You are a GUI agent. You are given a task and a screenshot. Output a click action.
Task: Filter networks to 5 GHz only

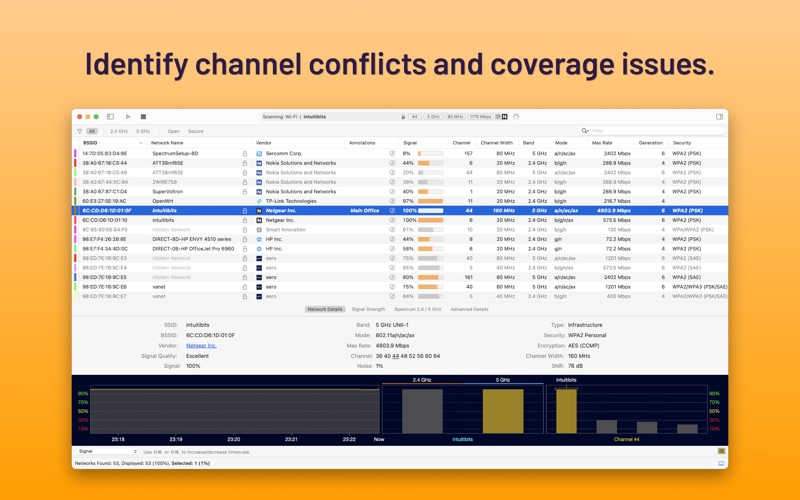pos(143,131)
